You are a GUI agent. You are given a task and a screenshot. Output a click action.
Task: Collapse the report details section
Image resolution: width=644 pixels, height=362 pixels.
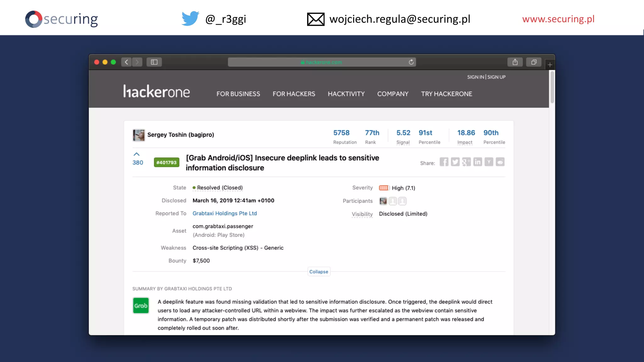pyautogui.click(x=319, y=271)
